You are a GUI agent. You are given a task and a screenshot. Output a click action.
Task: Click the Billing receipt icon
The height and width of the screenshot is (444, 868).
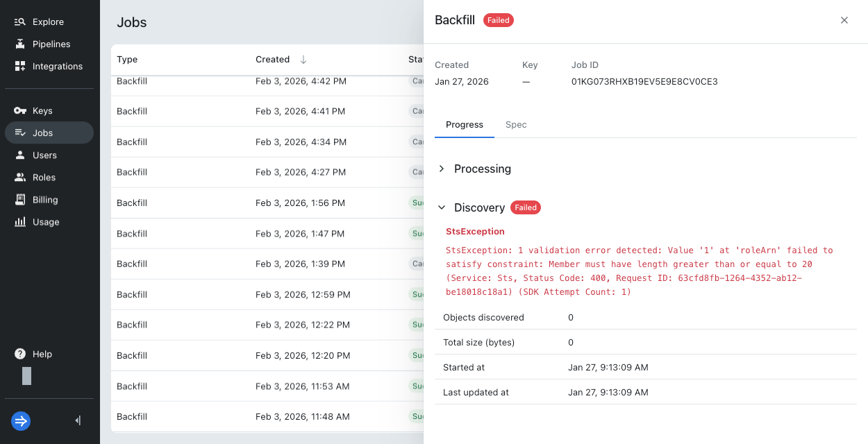[x=19, y=200]
